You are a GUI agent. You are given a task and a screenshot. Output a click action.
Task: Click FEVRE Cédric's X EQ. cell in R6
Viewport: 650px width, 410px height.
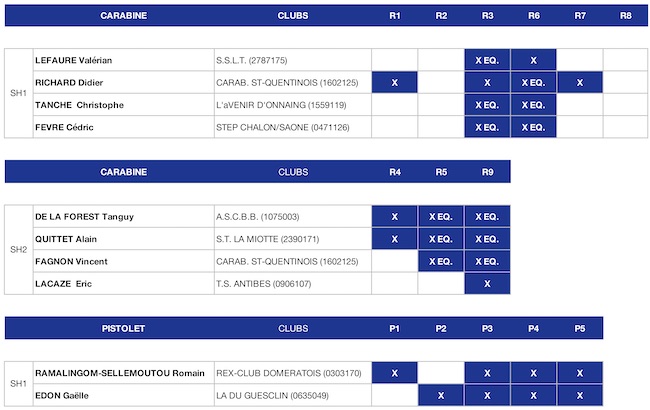(534, 127)
